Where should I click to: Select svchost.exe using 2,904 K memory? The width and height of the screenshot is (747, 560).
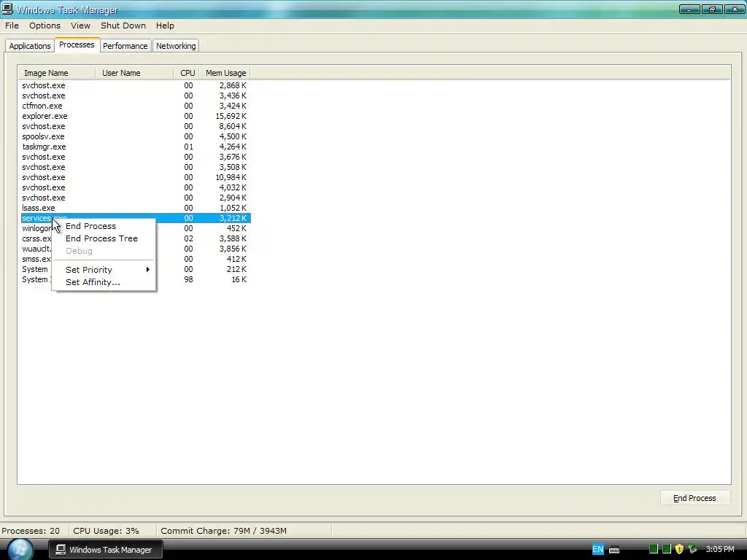point(135,198)
